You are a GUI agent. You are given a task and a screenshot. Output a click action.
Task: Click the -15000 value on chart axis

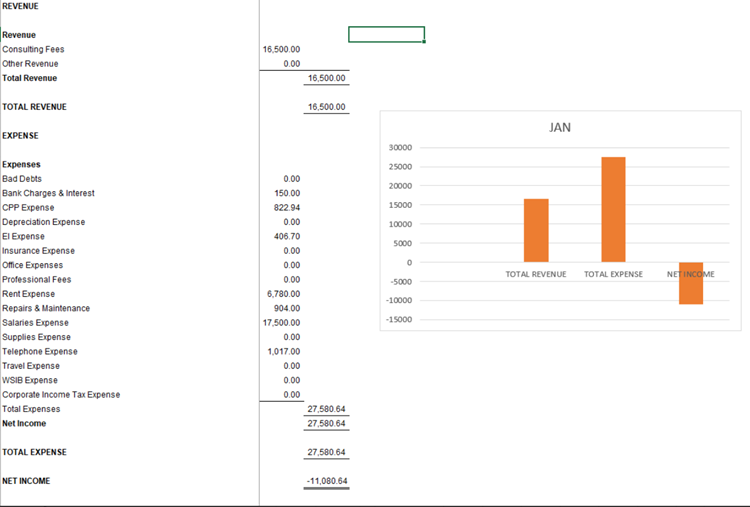399,319
